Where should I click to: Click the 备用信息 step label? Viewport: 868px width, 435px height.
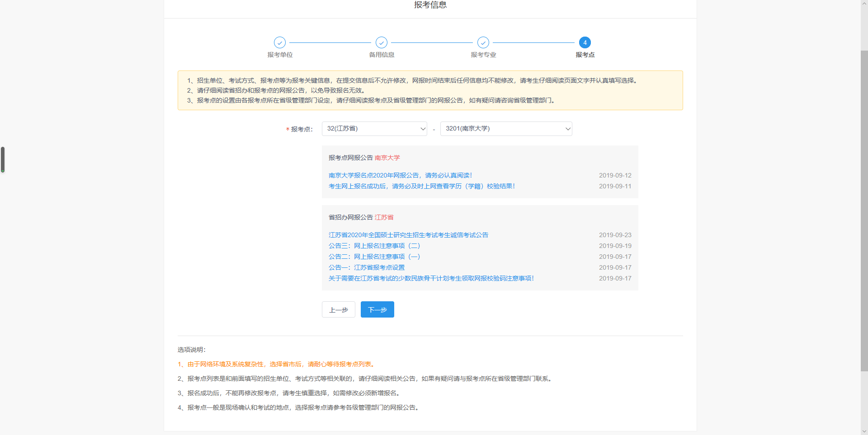pyautogui.click(x=382, y=55)
